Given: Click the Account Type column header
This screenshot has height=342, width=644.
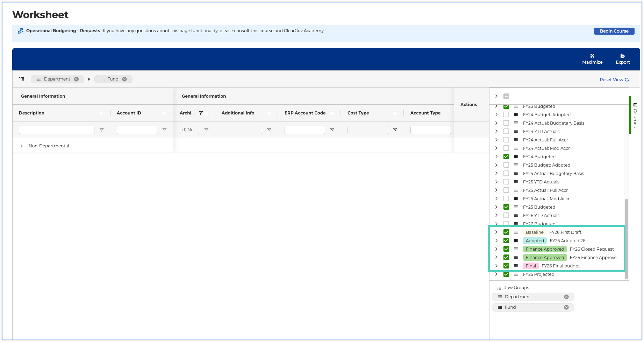Looking at the screenshot, I should 425,113.
